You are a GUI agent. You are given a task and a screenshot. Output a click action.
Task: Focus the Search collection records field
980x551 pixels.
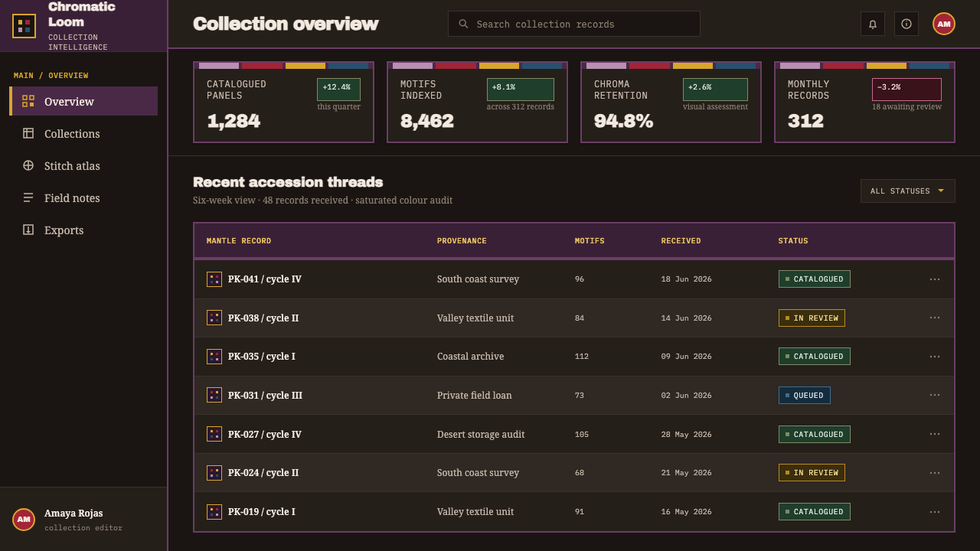click(x=574, y=24)
